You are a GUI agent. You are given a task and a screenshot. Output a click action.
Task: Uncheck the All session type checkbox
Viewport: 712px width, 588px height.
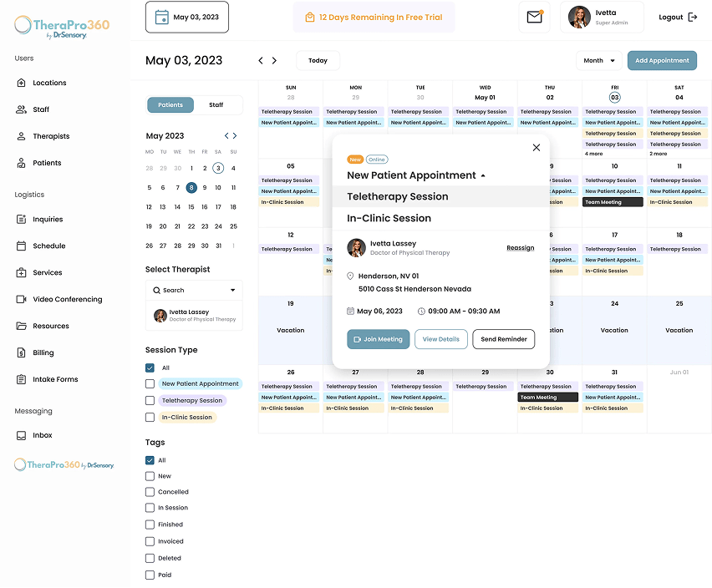[x=150, y=368]
